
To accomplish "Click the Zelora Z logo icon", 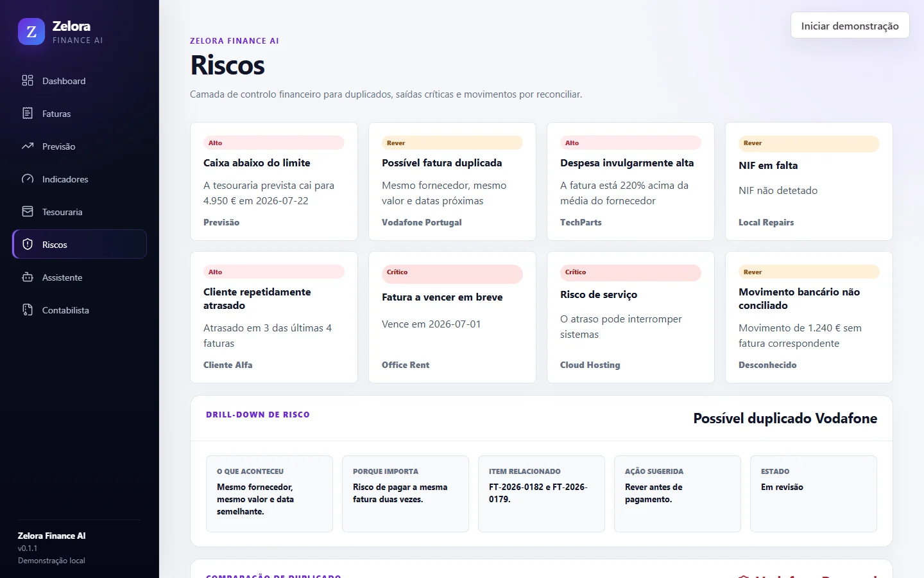I will [31, 31].
